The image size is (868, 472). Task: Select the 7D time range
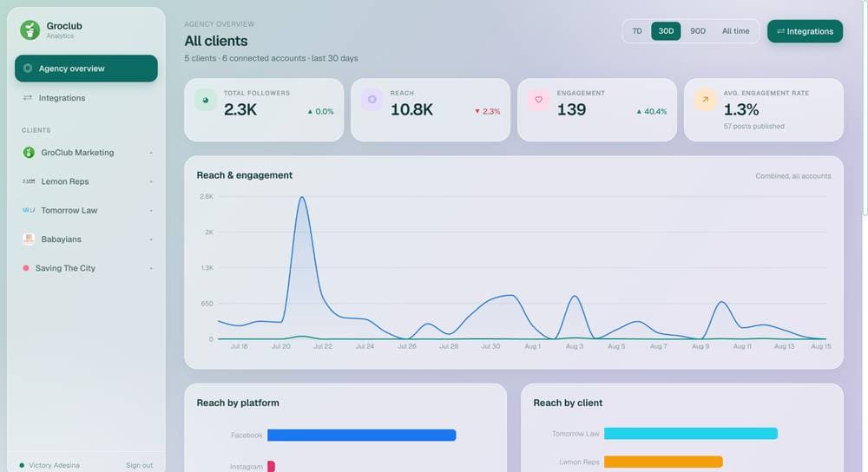(637, 31)
